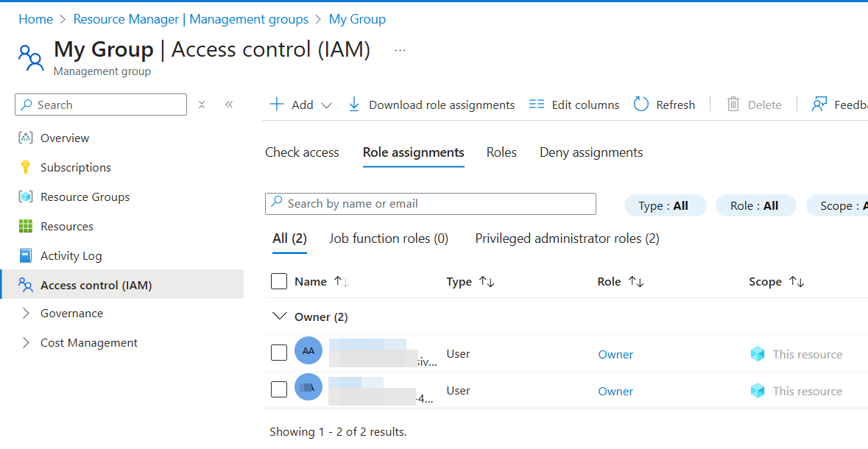Click the management group icon beside the title
Image resolution: width=868 pixels, height=449 pixels.
(x=30, y=57)
